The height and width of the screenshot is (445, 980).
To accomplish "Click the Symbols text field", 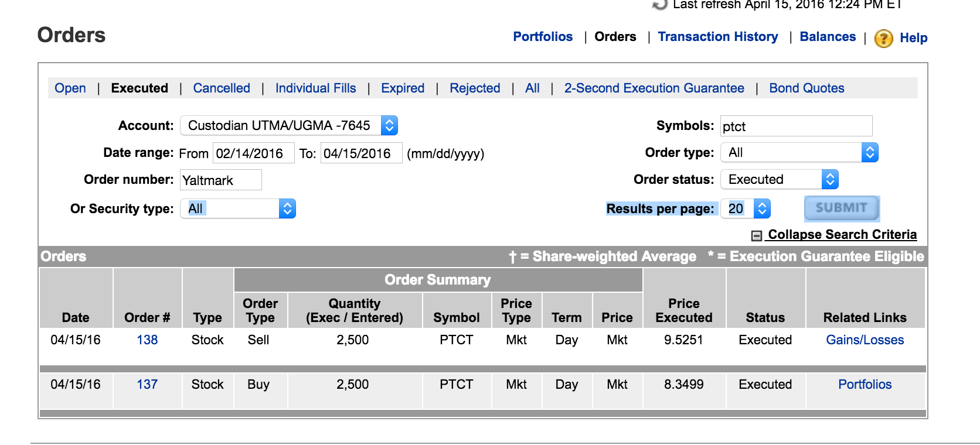I will [796, 126].
